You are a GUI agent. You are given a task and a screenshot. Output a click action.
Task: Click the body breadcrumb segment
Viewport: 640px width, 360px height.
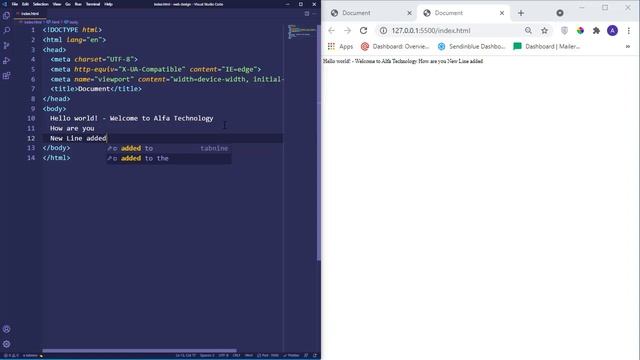[71, 22]
